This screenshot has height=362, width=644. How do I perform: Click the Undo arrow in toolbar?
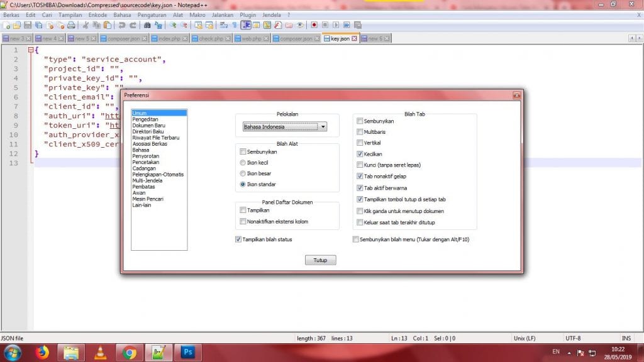tap(122, 25)
